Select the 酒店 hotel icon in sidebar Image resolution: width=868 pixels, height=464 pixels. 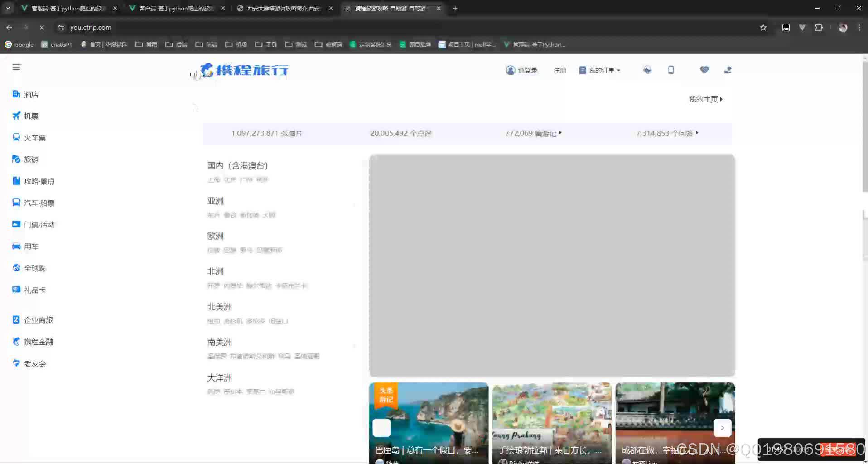click(x=16, y=94)
